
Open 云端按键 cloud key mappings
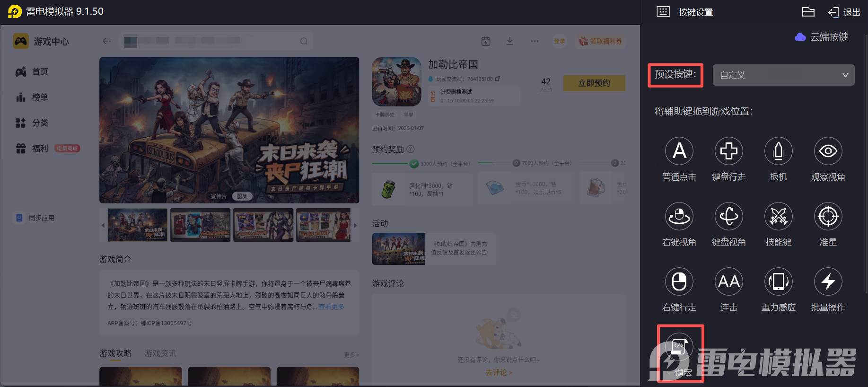822,37
